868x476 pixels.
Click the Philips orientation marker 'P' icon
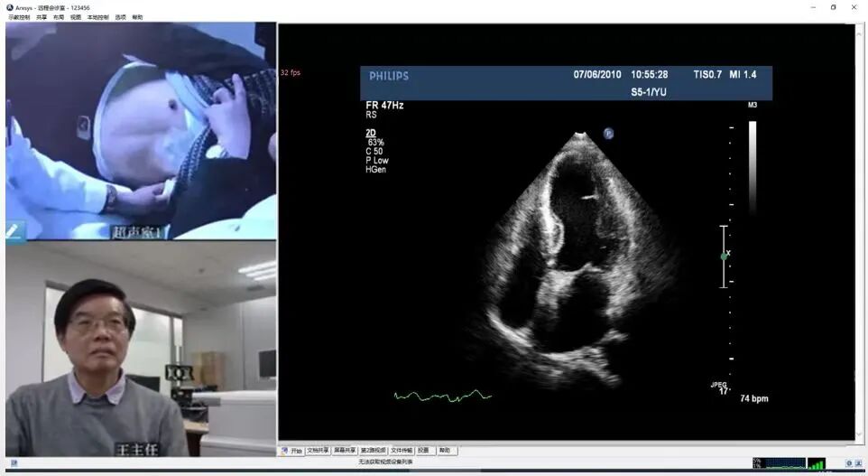click(x=608, y=133)
